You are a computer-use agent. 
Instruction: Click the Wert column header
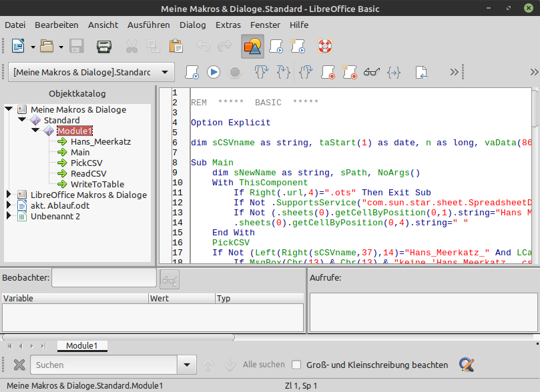pos(182,298)
